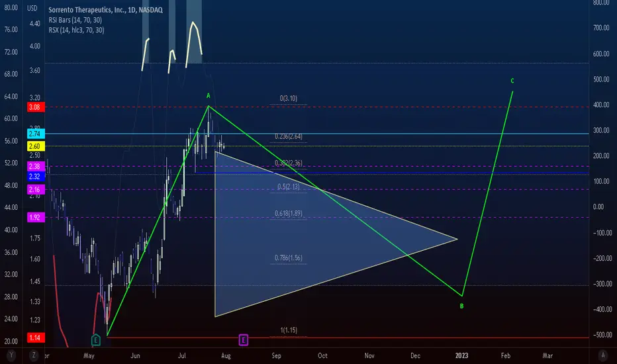The height and width of the screenshot is (364, 617).
Task: Select the Fibonacci 0.5(2.13) level label
Action: (x=289, y=187)
